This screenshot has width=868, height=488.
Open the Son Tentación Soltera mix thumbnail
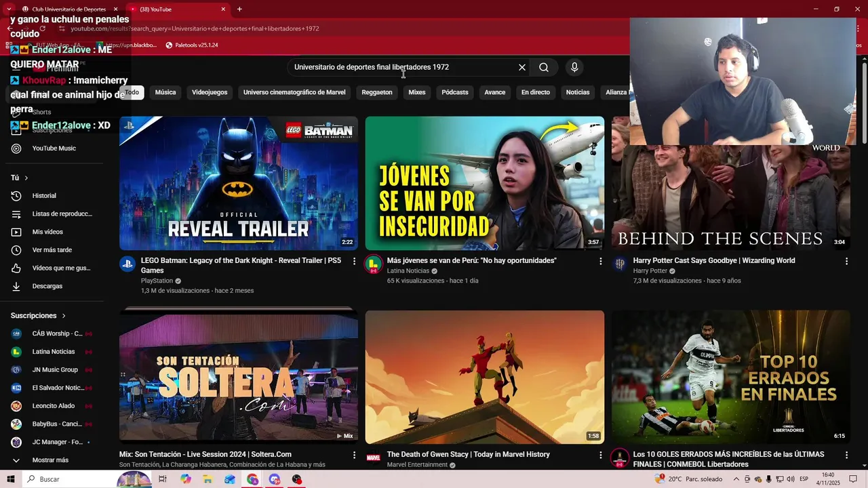point(239,377)
